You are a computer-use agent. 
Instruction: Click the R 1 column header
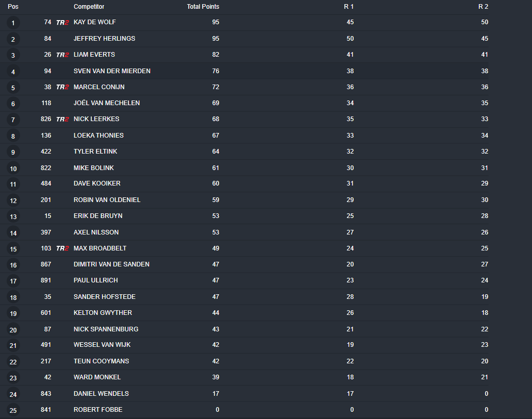click(348, 7)
